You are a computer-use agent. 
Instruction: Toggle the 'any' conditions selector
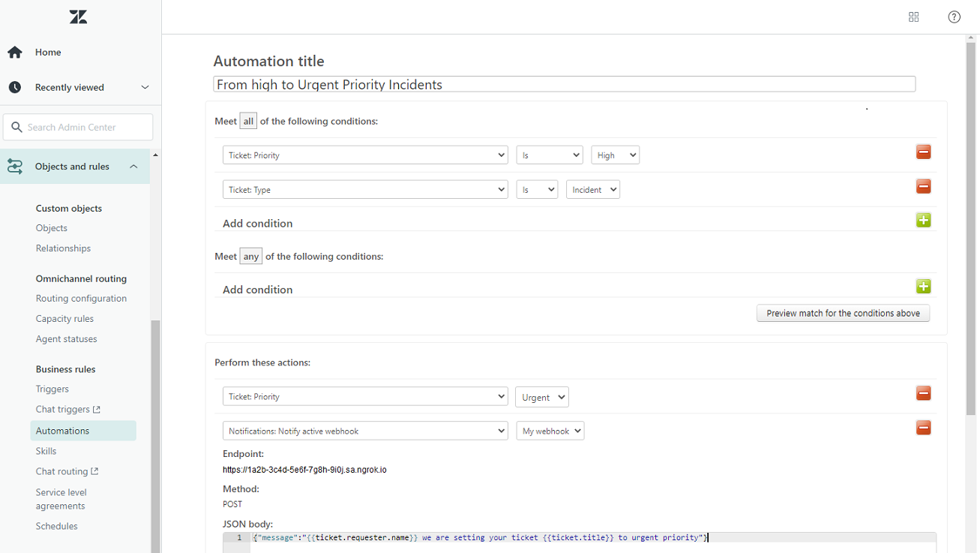(x=250, y=256)
